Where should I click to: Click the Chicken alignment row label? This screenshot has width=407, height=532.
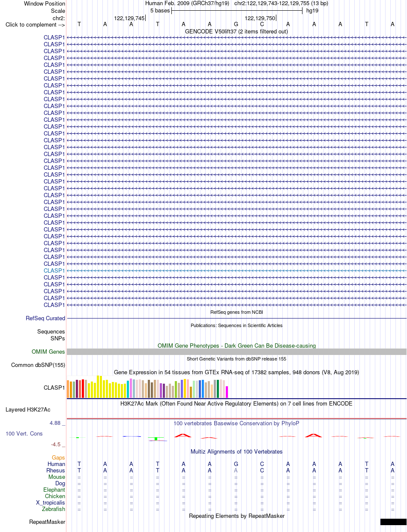[x=55, y=496]
